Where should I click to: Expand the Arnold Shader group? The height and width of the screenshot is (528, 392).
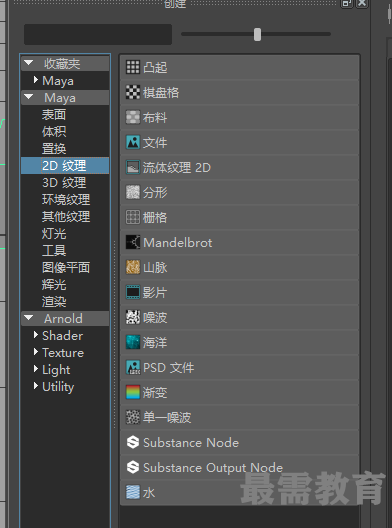coord(36,335)
